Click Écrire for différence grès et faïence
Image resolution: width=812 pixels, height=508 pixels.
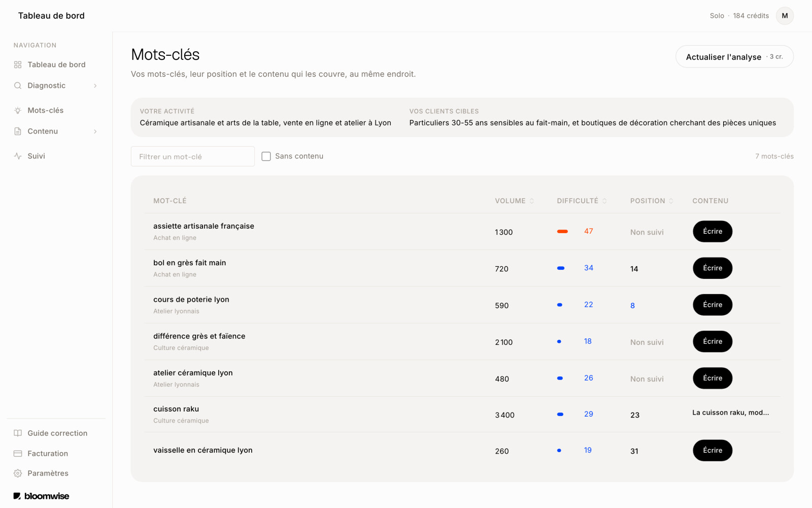point(713,341)
